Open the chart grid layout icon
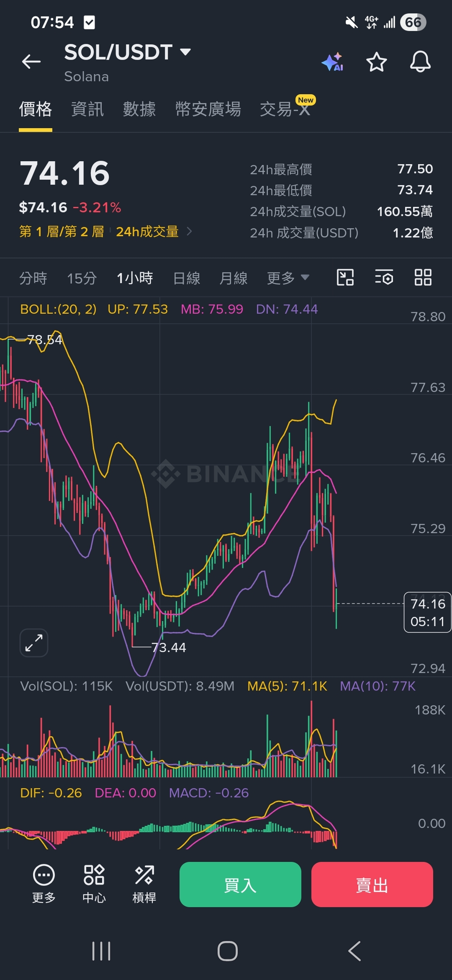 423,277
